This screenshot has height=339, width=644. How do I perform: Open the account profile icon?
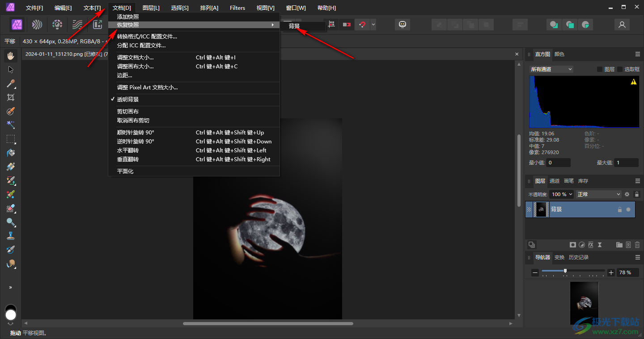(x=622, y=25)
